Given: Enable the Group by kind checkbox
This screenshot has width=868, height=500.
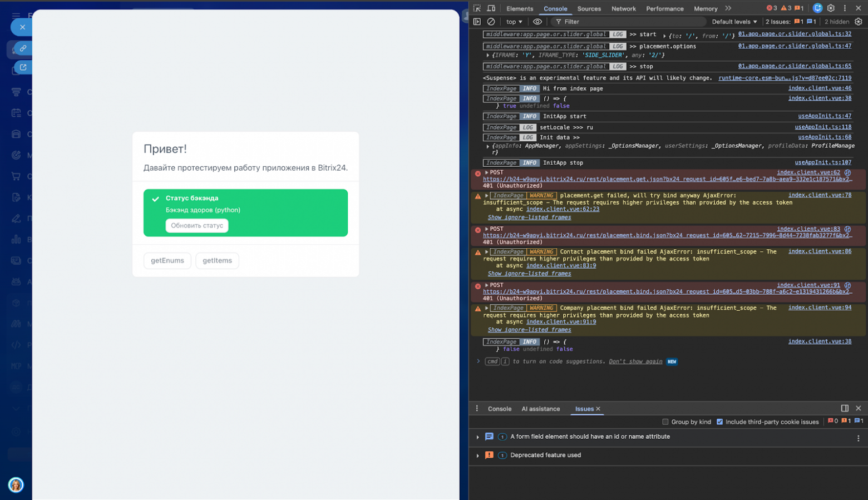Looking at the screenshot, I should 665,422.
